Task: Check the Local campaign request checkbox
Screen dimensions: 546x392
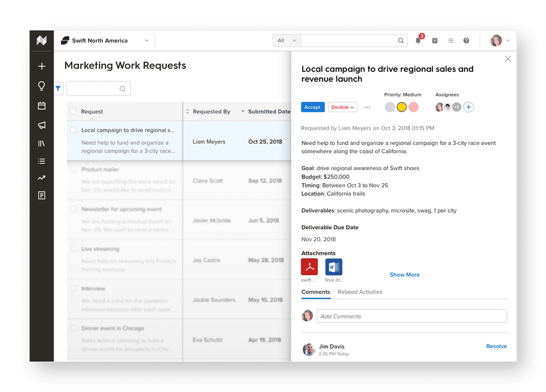Action: (73, 130)
